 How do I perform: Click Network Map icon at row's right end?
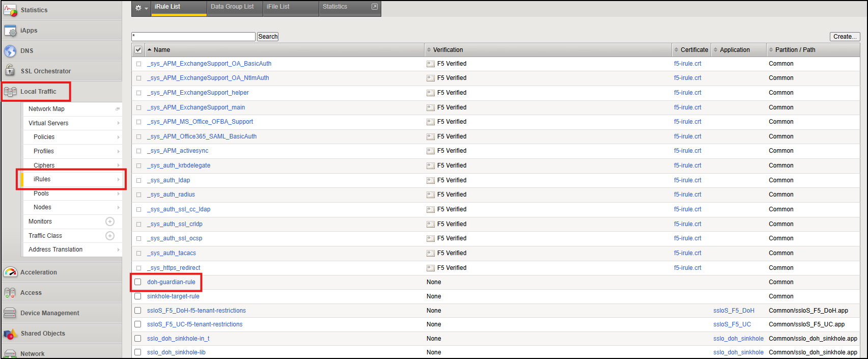pyautogui.click(x=118, y=109)
